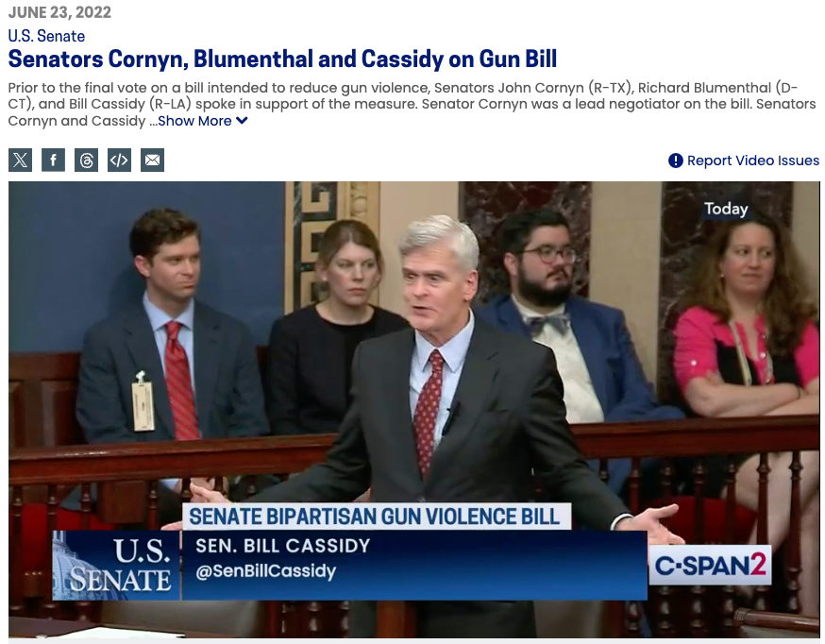Click the June 23, 2022 date
Screen dimensions: 825x644
tap(59, 12)
